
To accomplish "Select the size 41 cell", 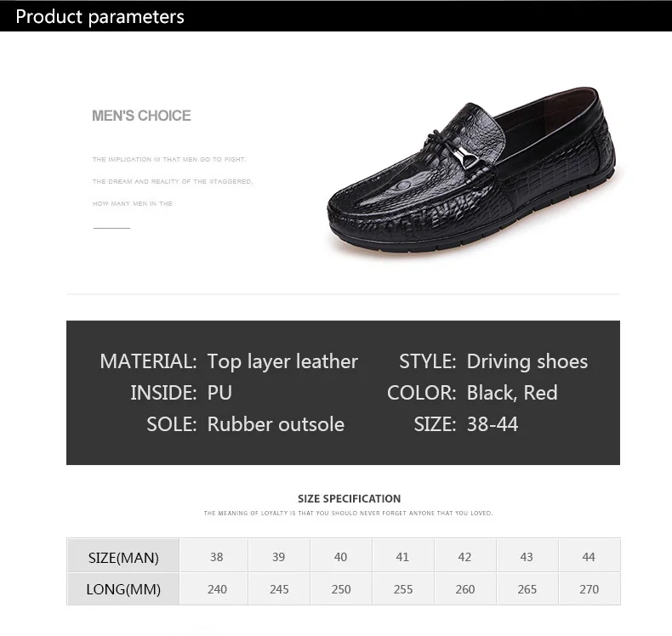I will (402, 557).
